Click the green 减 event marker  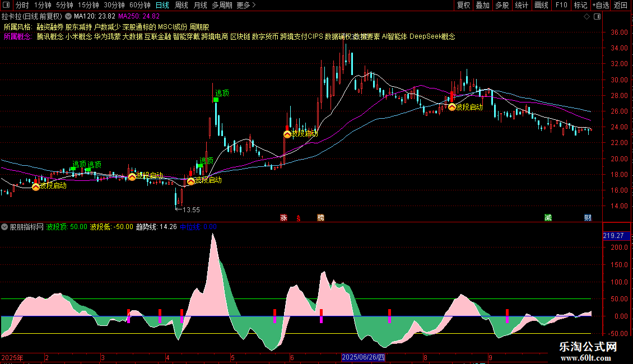tap(548, 217)
